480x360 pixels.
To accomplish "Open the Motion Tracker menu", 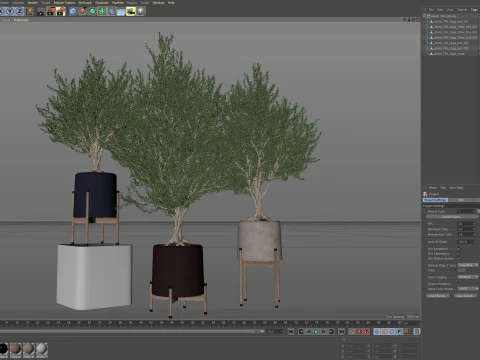I will 64,3.
